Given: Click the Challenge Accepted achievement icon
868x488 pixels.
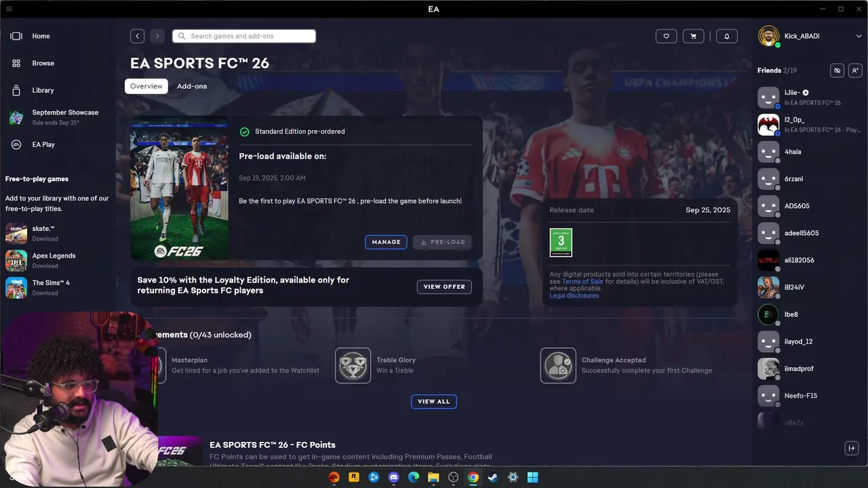Looking at the screenshot, I should 558,365.
